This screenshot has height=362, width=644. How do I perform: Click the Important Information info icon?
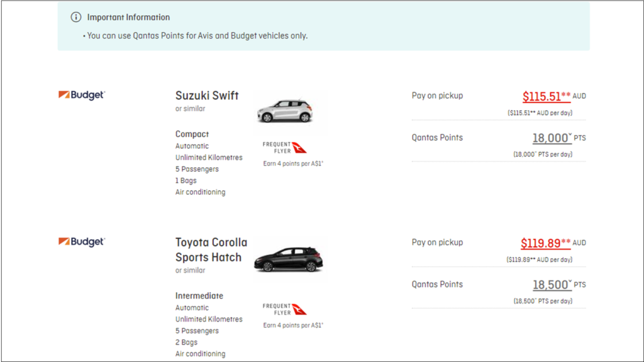pyautogui.click(x=75, y=18)
